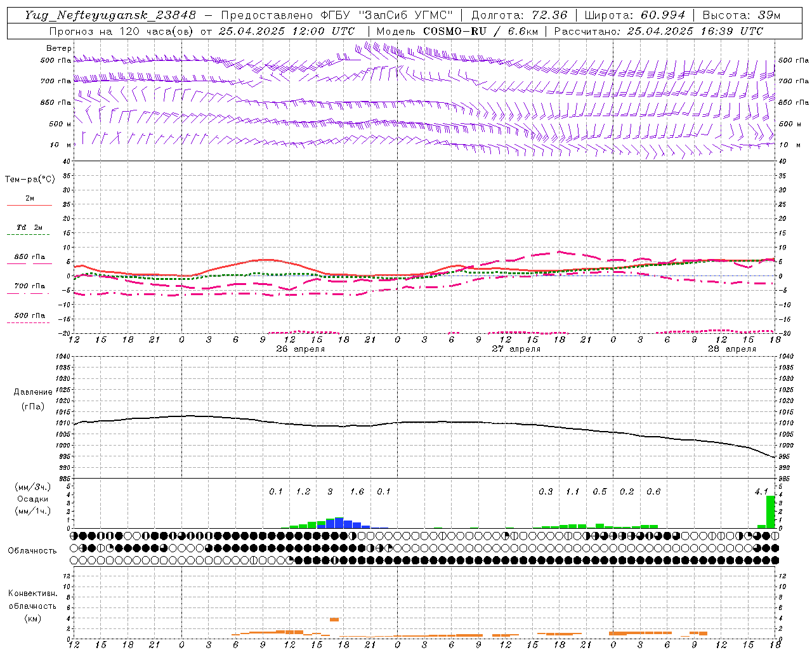
Task: Click the '(гПа)' unit label under Давление
Action: coord(33,406)
